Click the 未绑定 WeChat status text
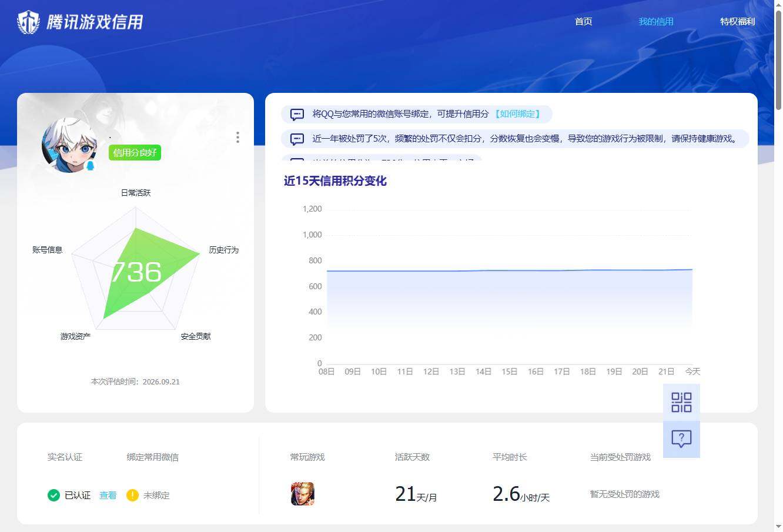This screenshot has width=783, height=532. coord(156,495)
